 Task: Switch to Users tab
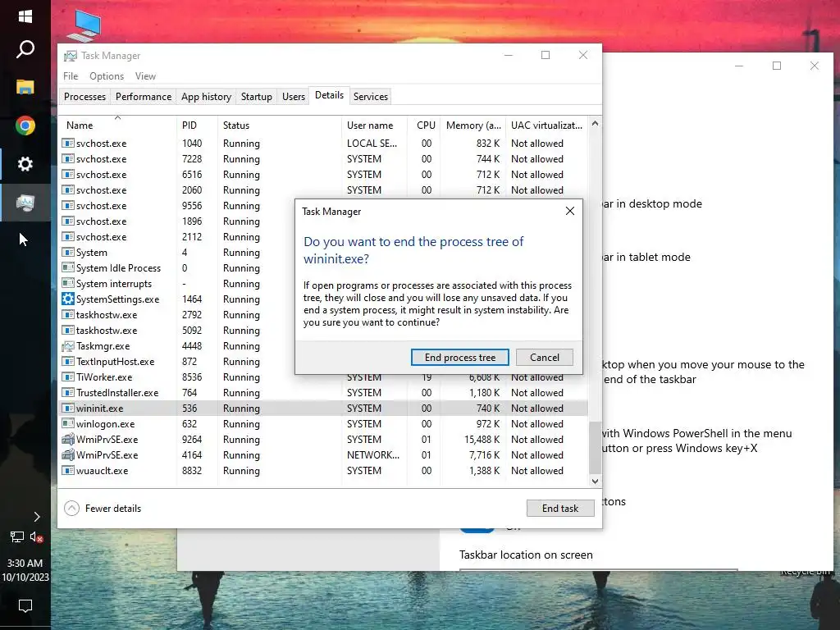click(x=294, y=97)
